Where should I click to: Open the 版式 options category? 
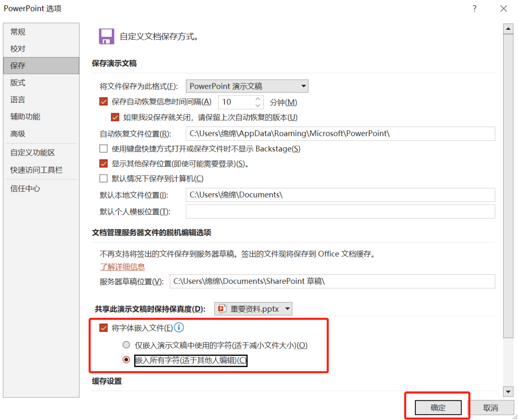pos(41,82)
